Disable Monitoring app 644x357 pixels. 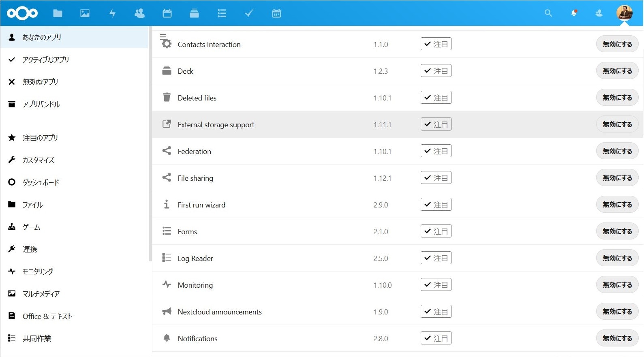point(617,285)
